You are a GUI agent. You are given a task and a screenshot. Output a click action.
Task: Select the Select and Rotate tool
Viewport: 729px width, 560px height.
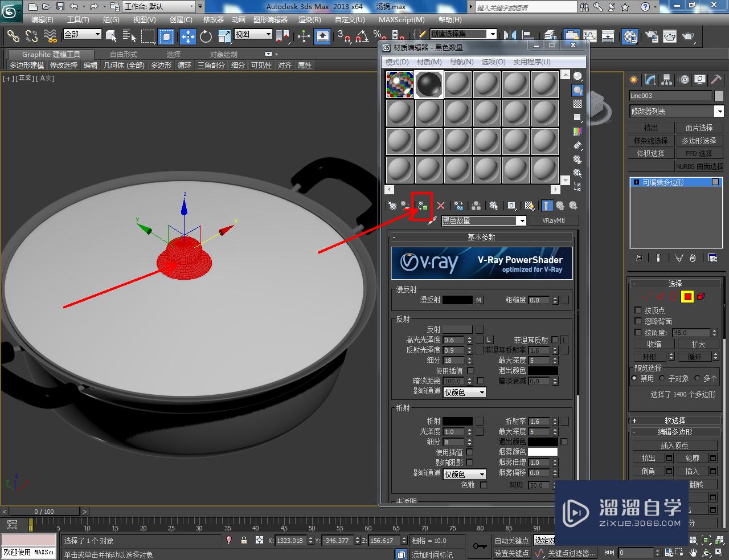pos(206,36)
